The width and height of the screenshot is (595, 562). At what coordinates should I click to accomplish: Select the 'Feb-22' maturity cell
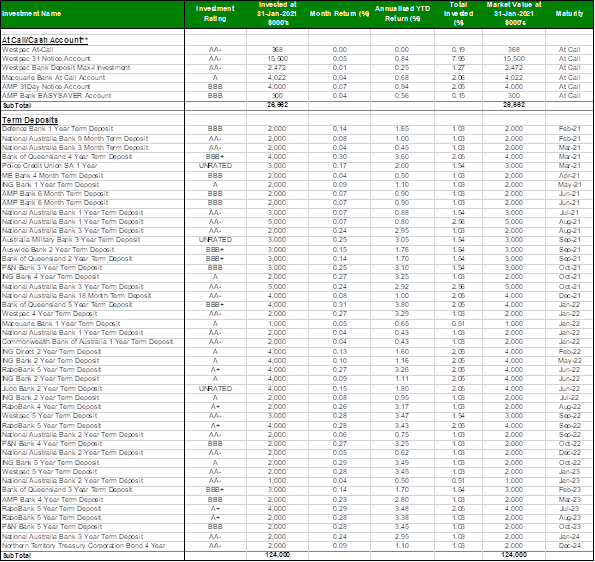click(569, 352)
